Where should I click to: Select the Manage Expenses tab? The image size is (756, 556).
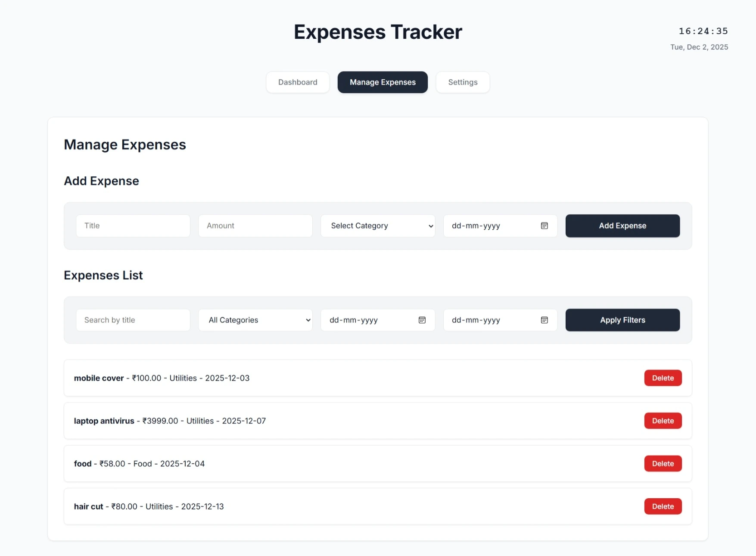click(383, 82)
